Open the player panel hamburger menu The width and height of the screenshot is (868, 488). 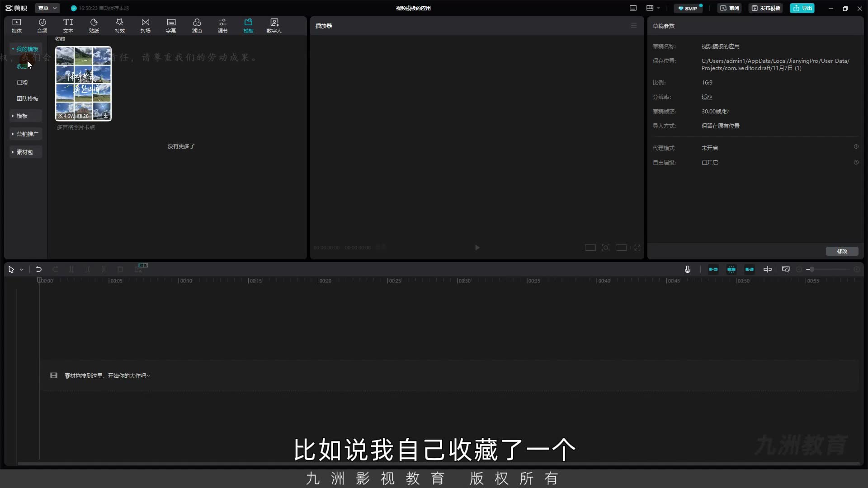[x=634, y=26]
